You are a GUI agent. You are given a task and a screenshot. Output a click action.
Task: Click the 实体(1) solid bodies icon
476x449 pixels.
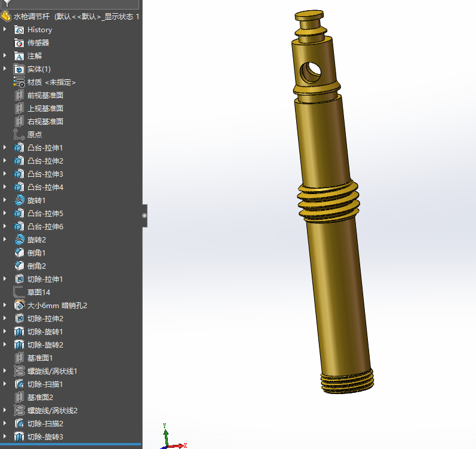point(19,69)
